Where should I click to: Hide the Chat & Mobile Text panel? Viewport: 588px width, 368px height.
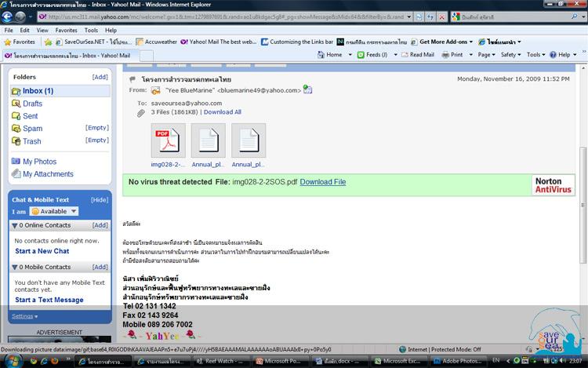[100, 200]
